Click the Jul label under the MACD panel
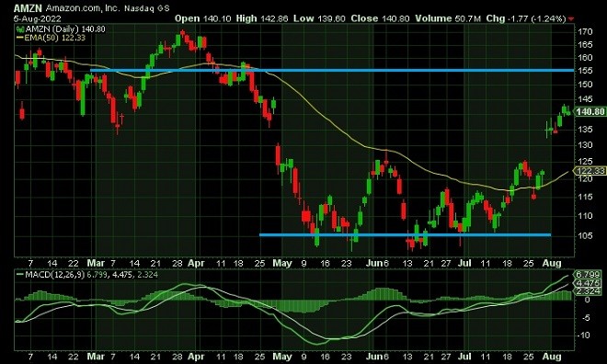The height and width of the screenshot is (364, 607). click(464, 357)
